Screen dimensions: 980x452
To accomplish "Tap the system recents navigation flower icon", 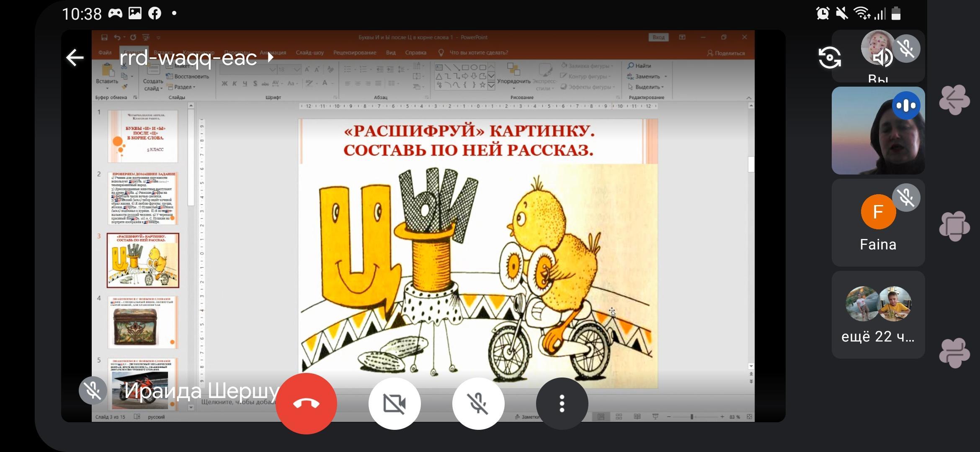I will pyautogui.click(x=954, y=353).
